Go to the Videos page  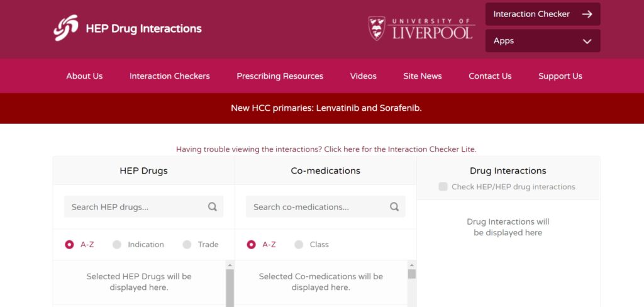(363, 76)
